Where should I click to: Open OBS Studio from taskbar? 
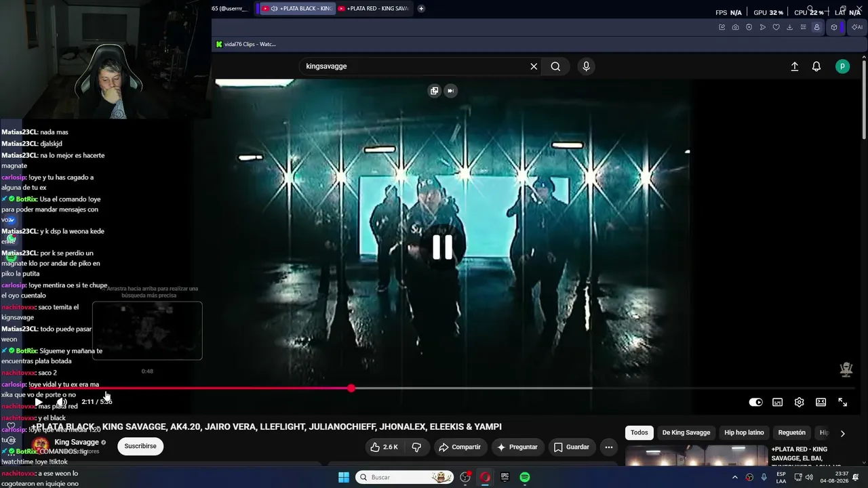point(465,477)
